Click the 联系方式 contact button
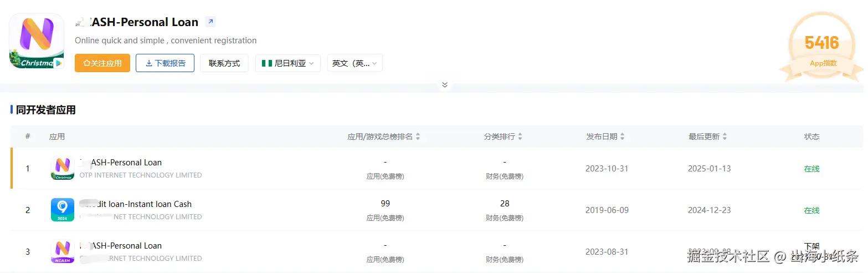868x273 pixels. click(224, 63)
